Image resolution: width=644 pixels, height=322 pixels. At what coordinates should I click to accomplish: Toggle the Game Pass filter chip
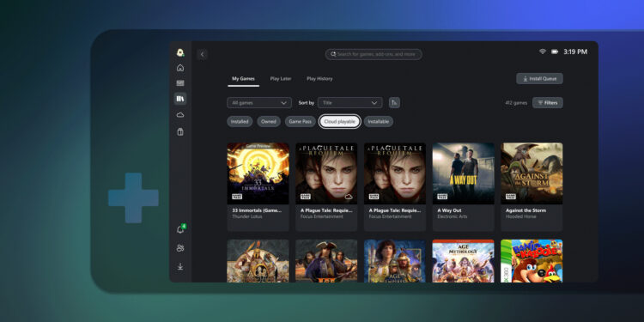pyautogui.click(x=301, y=122)
